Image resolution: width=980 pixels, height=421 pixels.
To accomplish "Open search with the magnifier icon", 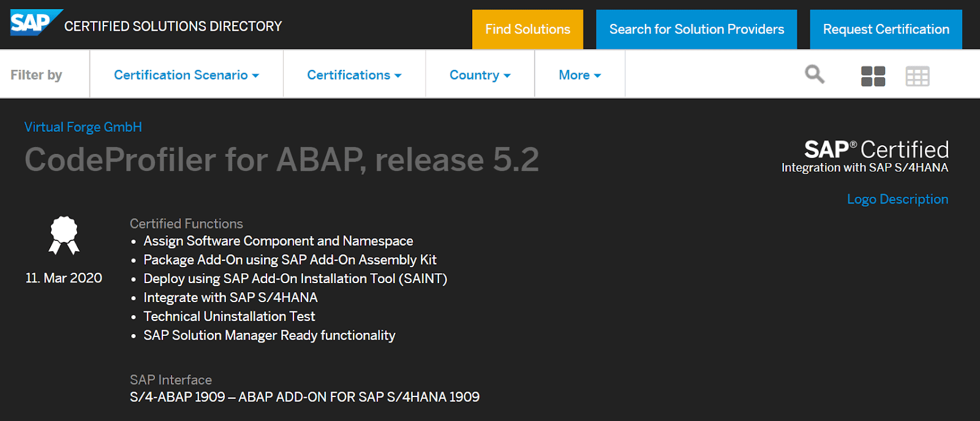I will pyautogui.click(x=815, y=75).
